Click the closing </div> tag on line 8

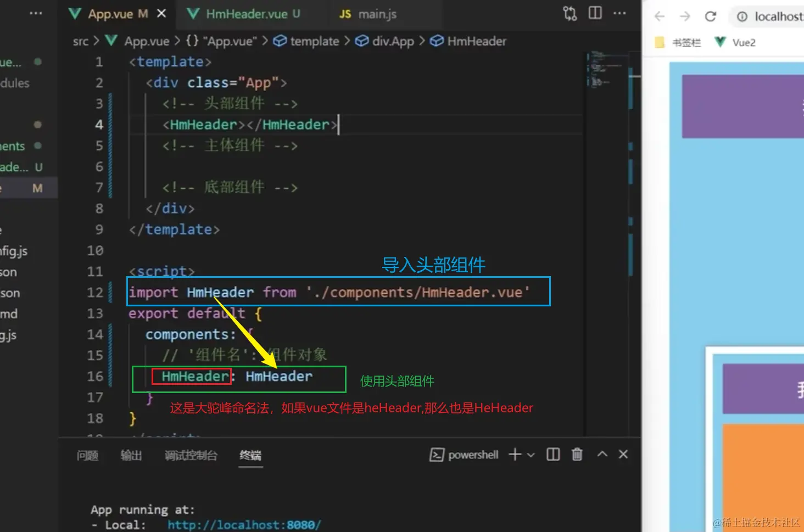point(170,209)
